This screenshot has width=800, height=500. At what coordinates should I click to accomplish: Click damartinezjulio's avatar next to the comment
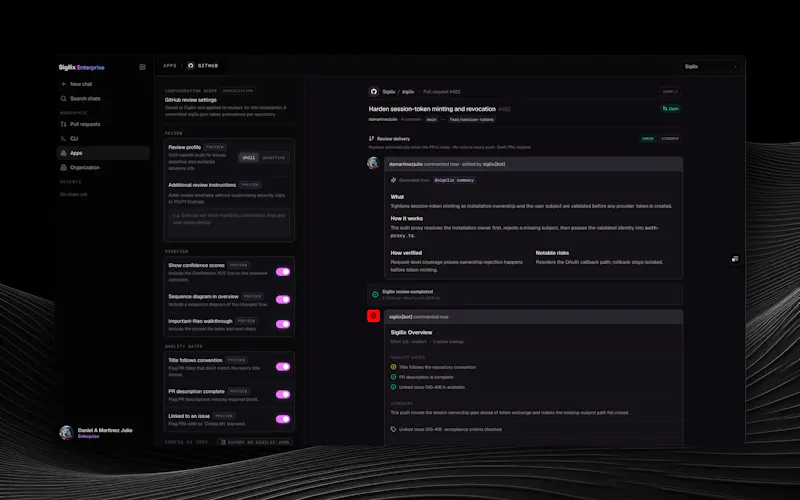[x=373, y=163]
